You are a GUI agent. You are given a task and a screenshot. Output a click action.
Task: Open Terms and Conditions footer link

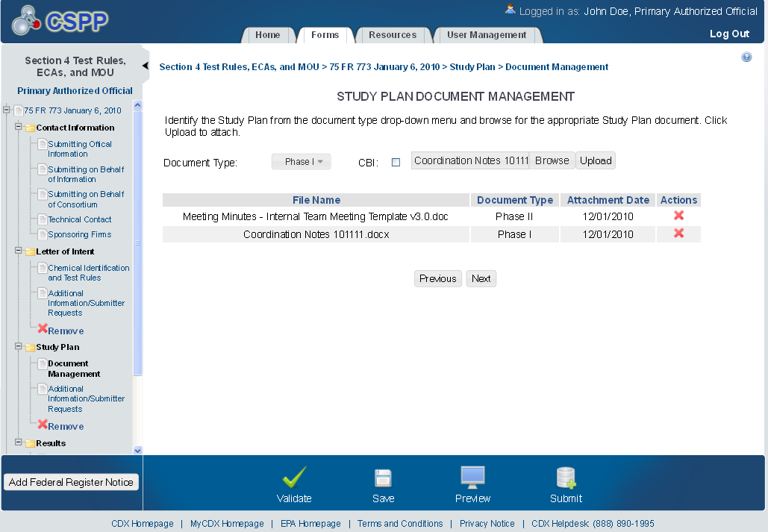coord(400,524)
